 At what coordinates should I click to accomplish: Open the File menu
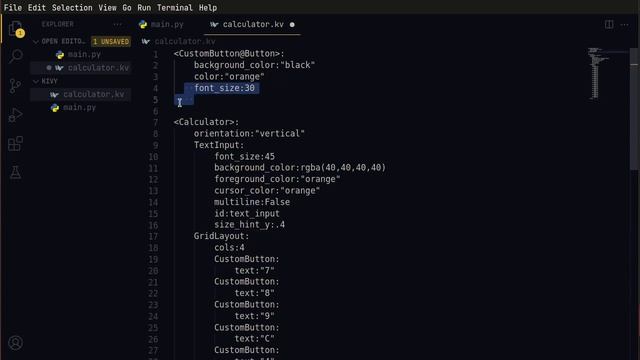pyautogui.click(x=13, y=8)
